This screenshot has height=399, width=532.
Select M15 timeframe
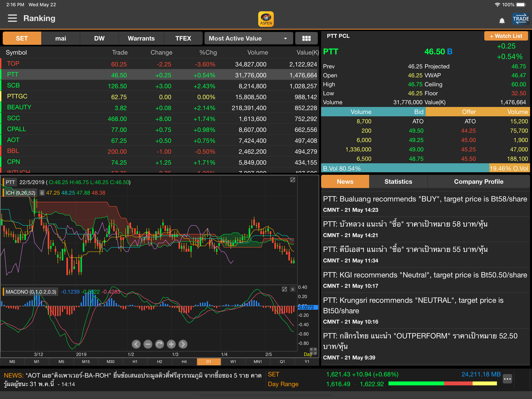pos(86,361)
